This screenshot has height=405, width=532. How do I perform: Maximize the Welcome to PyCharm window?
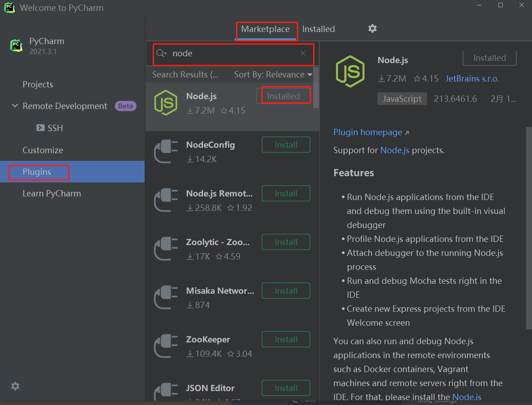coord(500,5)
